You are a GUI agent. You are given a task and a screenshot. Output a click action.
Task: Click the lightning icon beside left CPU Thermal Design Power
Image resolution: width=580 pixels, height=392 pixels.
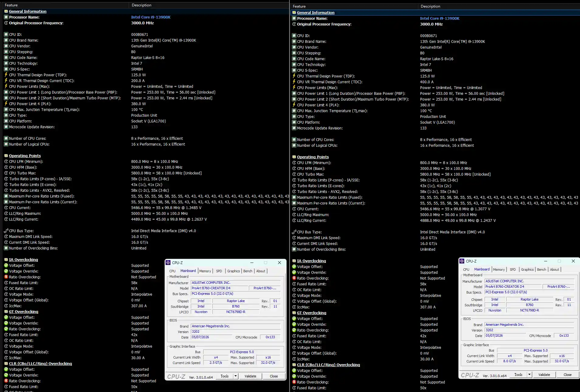pyautogui.click(x=6, y=75)
